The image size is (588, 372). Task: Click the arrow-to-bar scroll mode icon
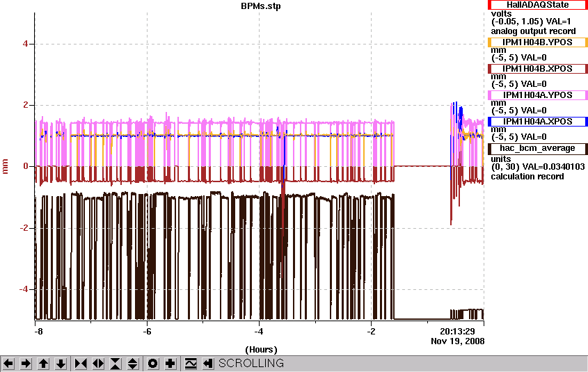(x=208, y=364)
